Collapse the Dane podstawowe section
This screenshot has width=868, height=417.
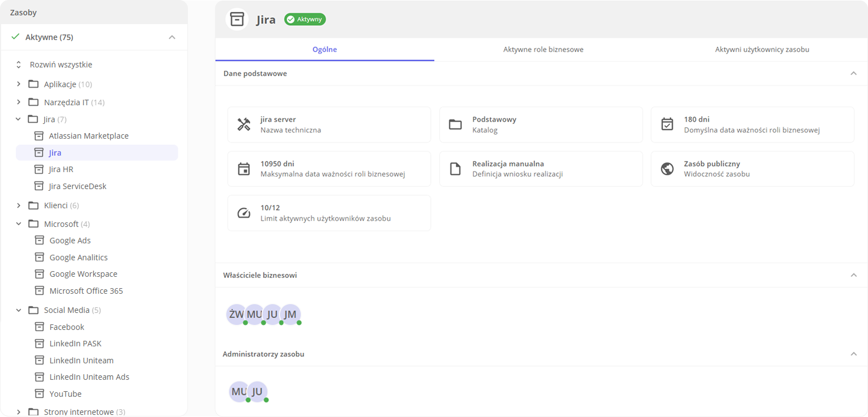pos(853,73)
